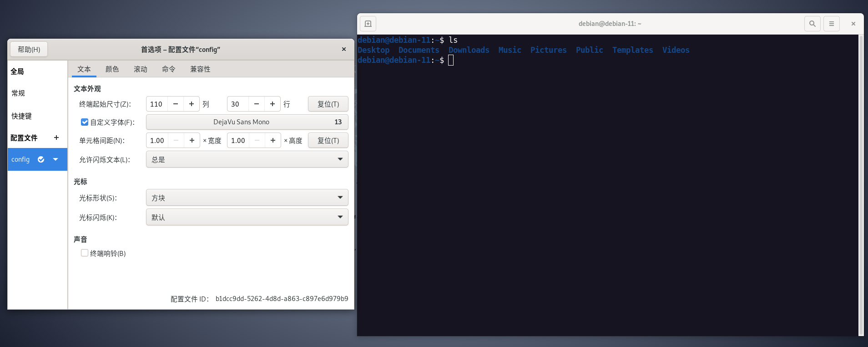Image resolution: width=868 pixels, height=347 pixels.
Task: Decrease terminal rows with minus button
Action: pos(257,104)
